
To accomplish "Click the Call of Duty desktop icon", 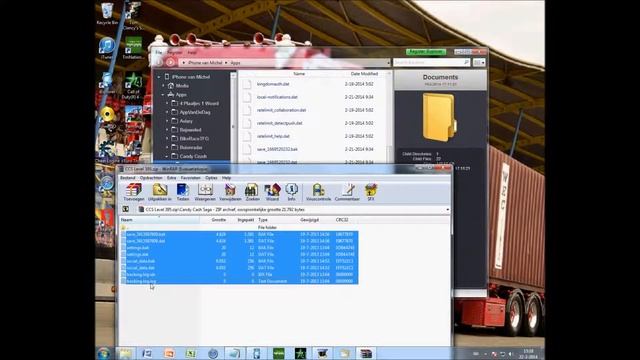I will click(133, 86).
